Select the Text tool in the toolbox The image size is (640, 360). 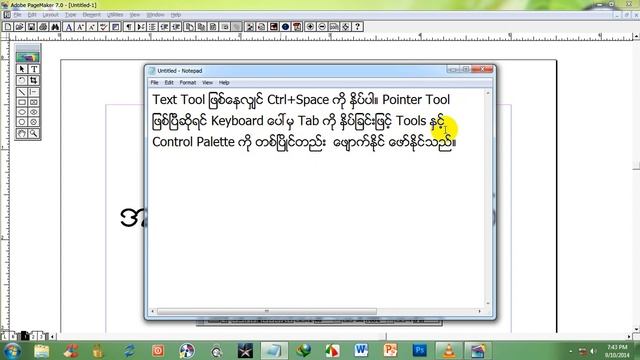(x=34, y=69)
